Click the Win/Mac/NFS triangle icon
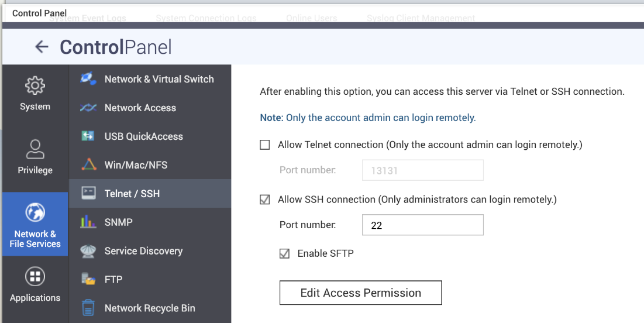 (x=89, y=164)
